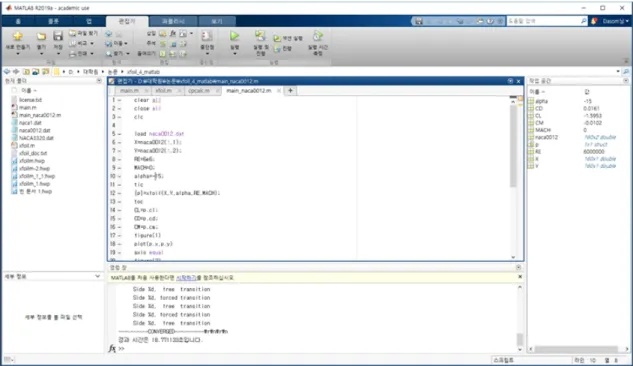The height and width of the screenshot is (366, 633).
Task: Switch to the Home ribbon tab
Action: coord(18,21)
